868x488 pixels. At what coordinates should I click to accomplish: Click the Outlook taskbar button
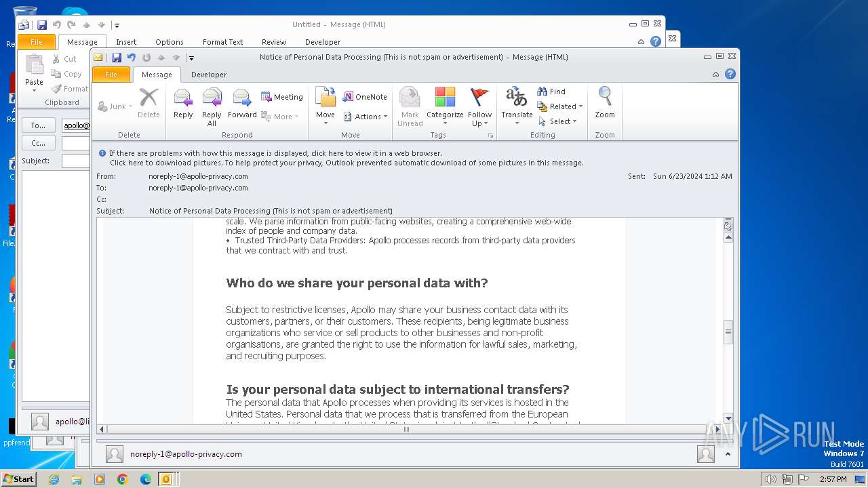pyautogui.click(x=165, y=479)
